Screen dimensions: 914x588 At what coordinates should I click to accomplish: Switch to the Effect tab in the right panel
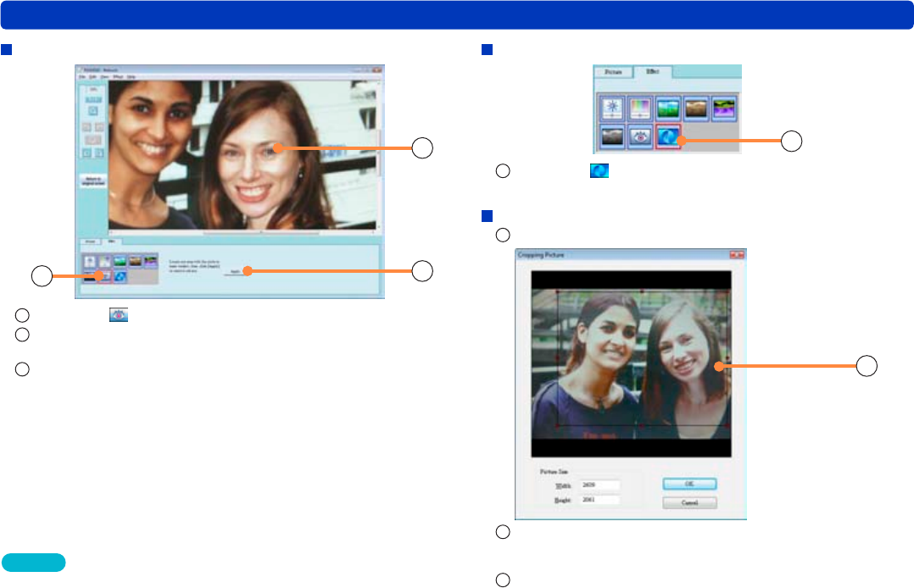point(653,71)
